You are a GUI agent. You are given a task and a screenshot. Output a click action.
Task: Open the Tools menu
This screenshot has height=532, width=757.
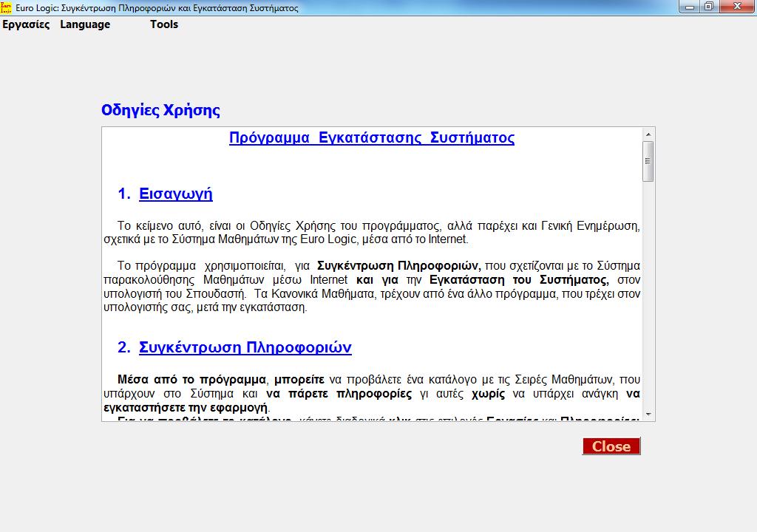163,24
